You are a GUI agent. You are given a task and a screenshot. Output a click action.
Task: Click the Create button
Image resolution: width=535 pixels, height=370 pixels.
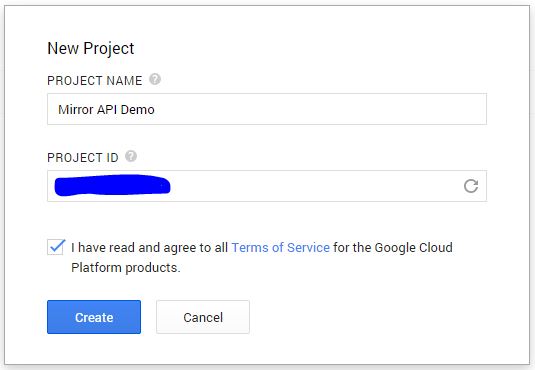tap(94, 317)
